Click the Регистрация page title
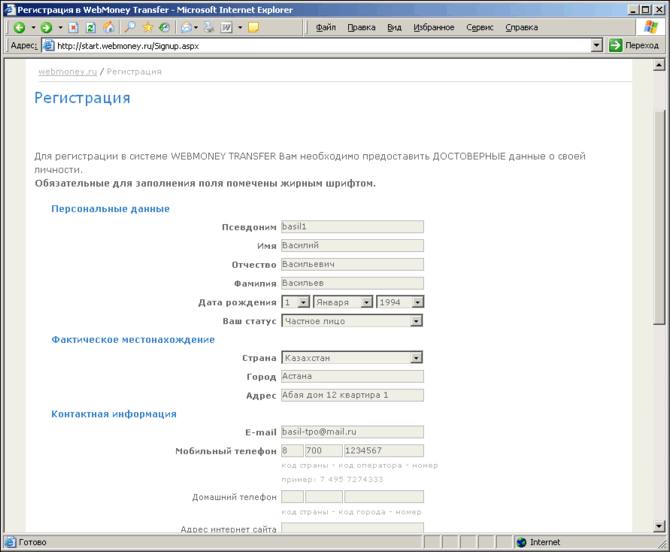This screenshot has height=552, width=670. (82, 98)
